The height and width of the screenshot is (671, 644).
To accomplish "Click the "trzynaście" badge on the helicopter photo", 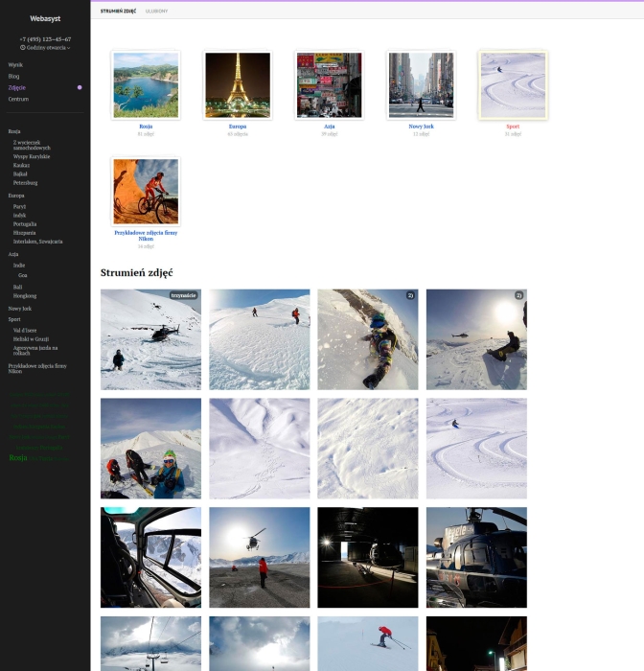I will (183, 295).
